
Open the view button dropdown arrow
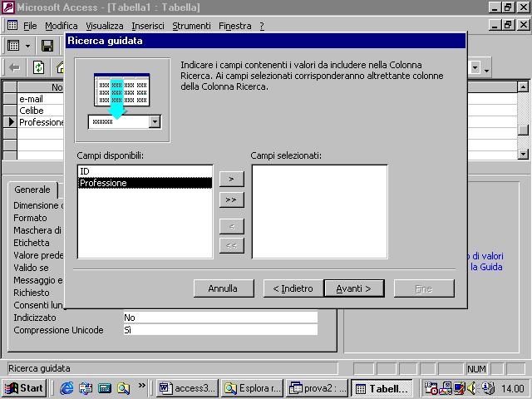[27, 46]
